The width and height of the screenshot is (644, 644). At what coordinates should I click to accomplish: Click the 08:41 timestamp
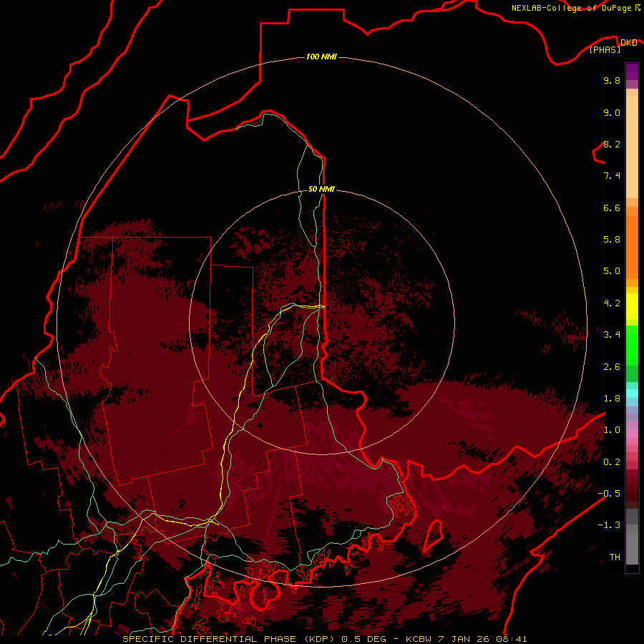click(513, 639)
